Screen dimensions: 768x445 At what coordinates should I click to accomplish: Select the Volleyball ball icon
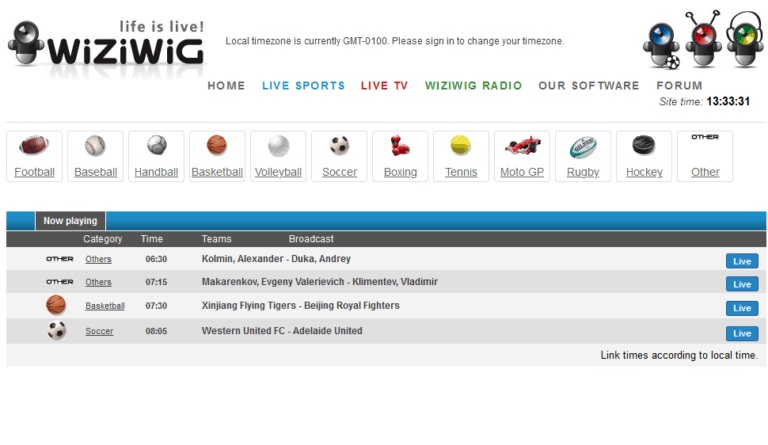point(279,146)
